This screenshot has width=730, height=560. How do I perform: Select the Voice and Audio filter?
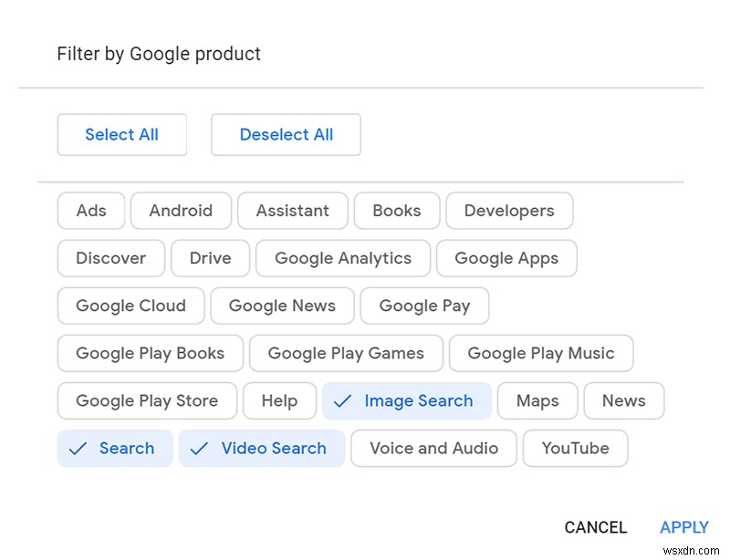point(433,448)
